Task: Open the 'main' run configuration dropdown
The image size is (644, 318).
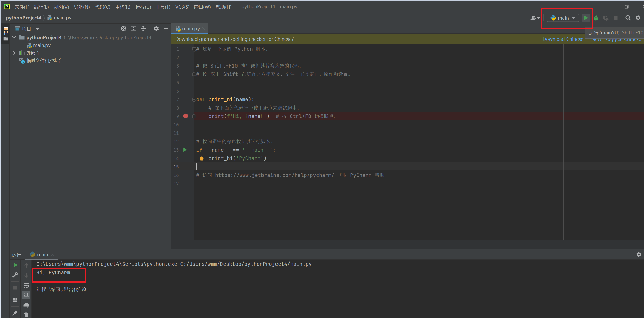Action: tap(563, 18)
